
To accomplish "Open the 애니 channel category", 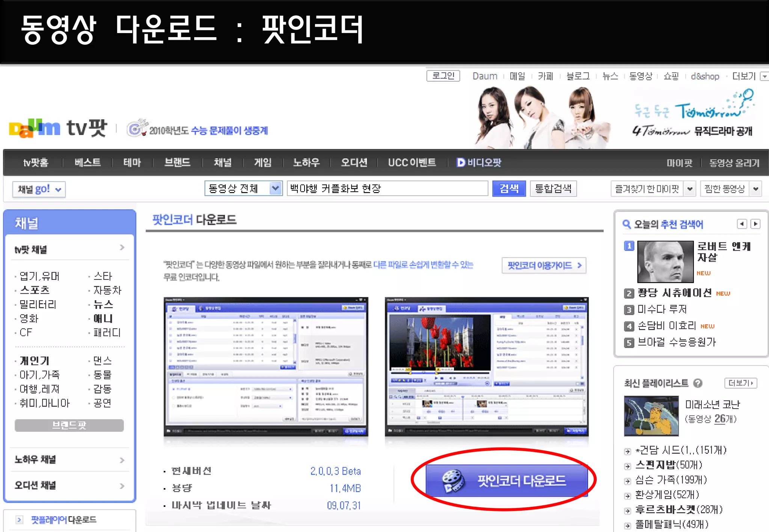I will pos(103,319).
